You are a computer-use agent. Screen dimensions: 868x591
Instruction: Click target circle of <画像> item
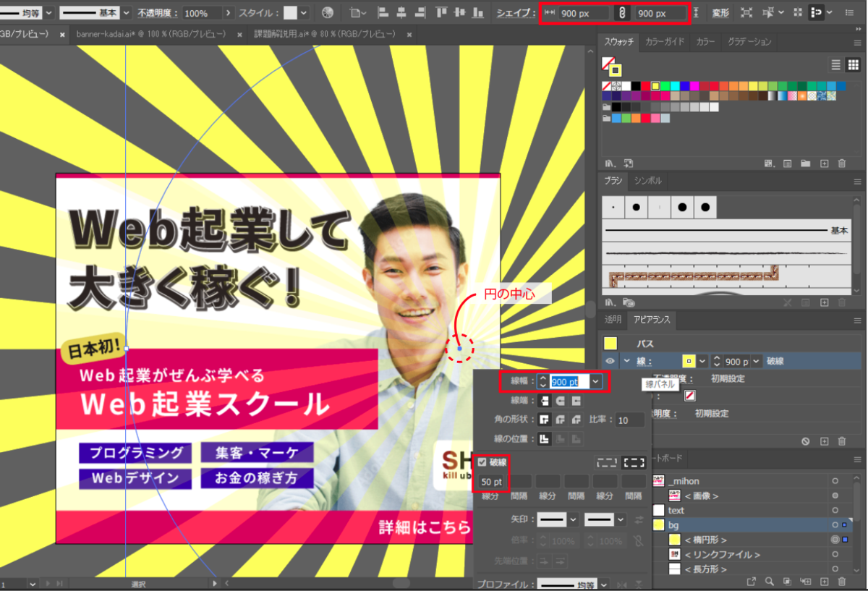click(835, 496)
